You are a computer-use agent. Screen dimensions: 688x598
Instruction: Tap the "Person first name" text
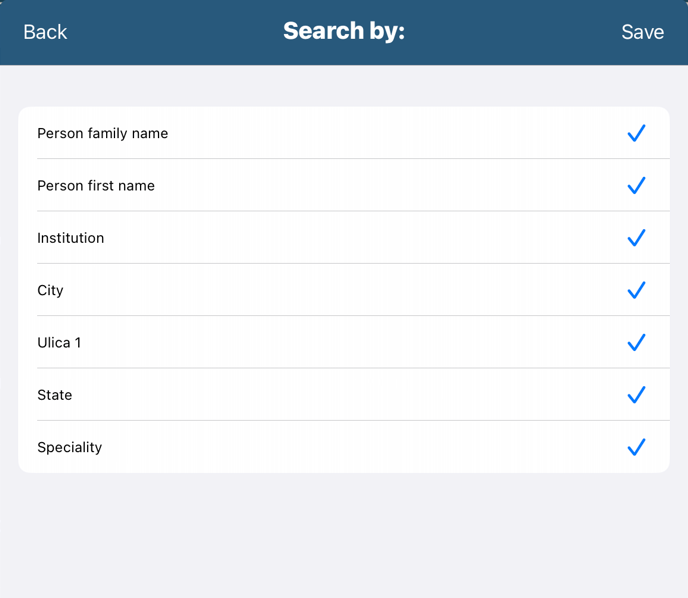pos(96,186)
